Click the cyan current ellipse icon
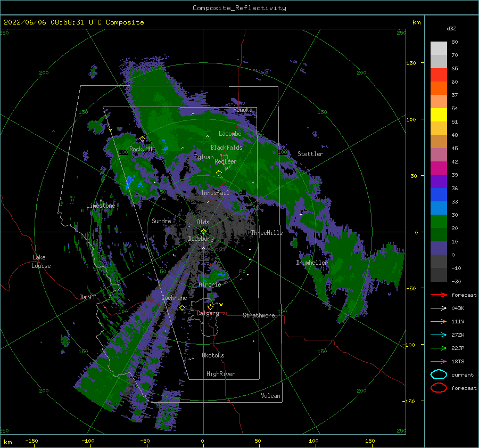The height and width of the screenshot is (448, 479). click(439, 374)
